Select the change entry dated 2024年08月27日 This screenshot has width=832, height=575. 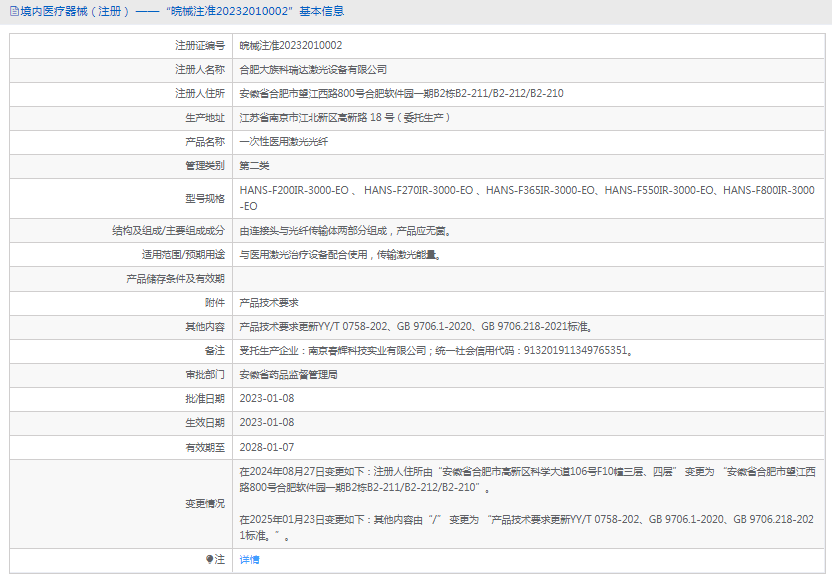[x=527, y=480]
